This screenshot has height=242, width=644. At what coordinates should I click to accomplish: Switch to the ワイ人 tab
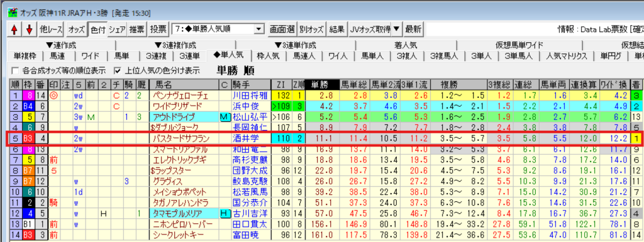coord(338,55)
